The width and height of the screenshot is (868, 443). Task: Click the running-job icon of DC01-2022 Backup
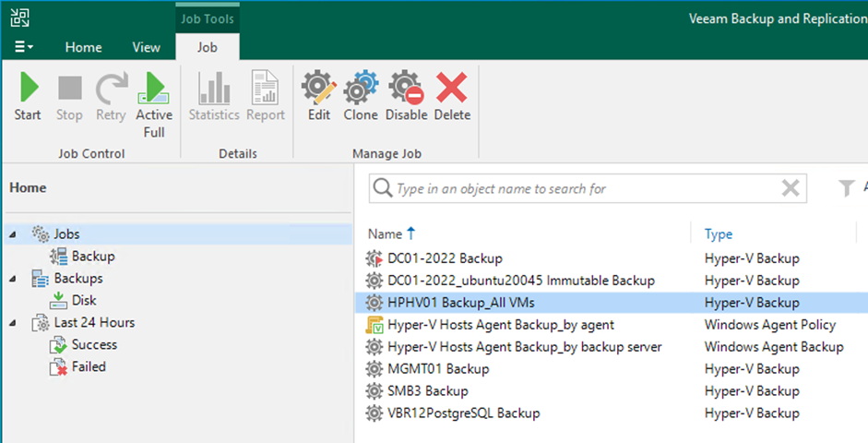click(375, 258)
